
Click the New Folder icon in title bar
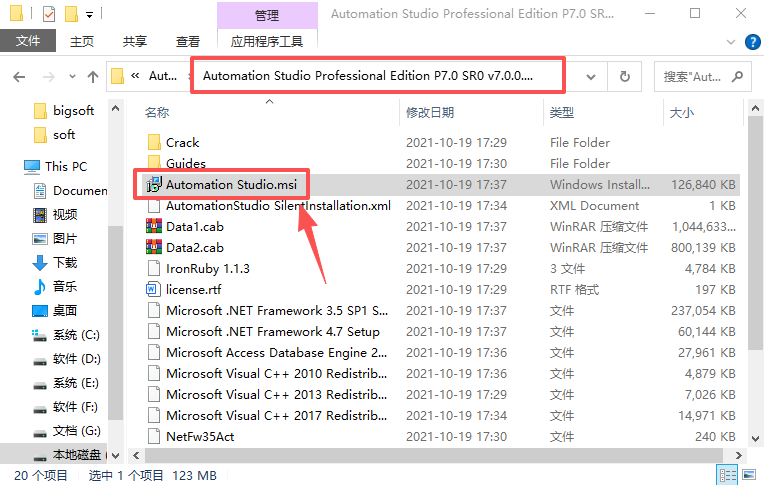click(71, 14)
